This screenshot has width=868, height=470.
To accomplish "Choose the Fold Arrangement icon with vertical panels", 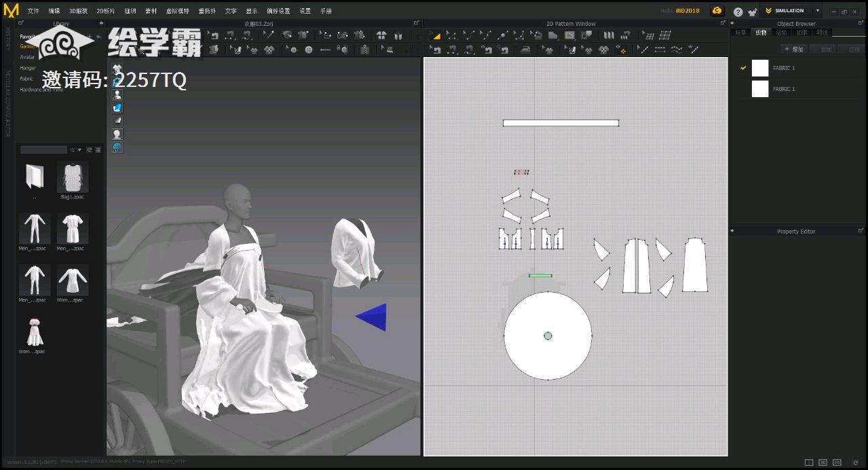I will point(609,35).
